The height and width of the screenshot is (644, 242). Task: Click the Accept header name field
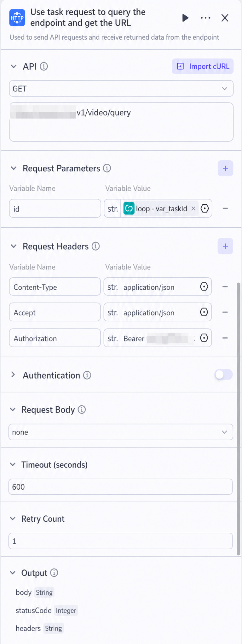click(55, 312)
